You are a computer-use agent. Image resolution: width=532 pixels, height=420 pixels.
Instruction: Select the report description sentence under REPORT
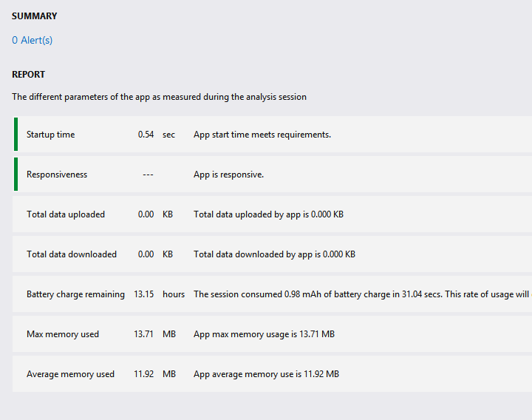click(x=159, y=97)
